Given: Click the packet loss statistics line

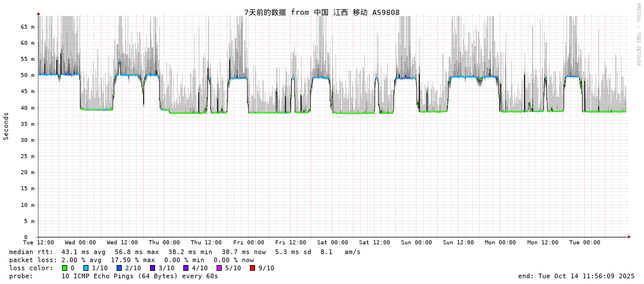Looking at the screenshot, I should (131, 260).
